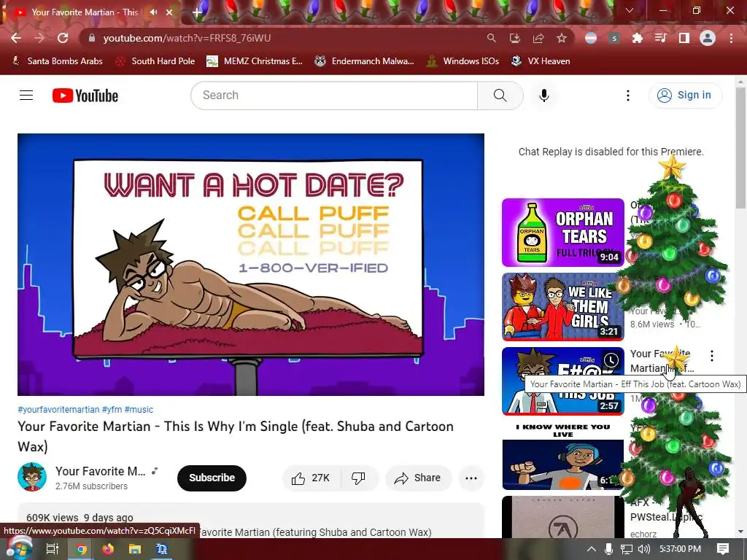Close the Your Favorite Martian tab
Screen dimensions: 747x560
[x=169, y=12]
